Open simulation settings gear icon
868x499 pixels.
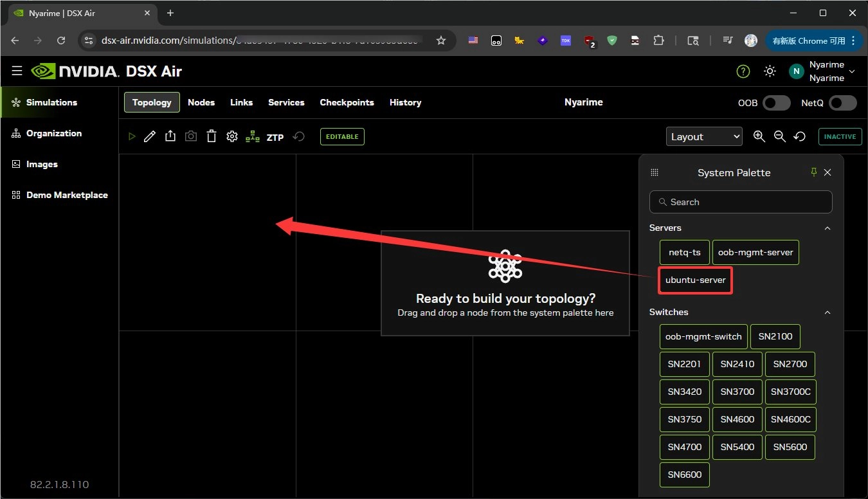(x=232, y=136)
